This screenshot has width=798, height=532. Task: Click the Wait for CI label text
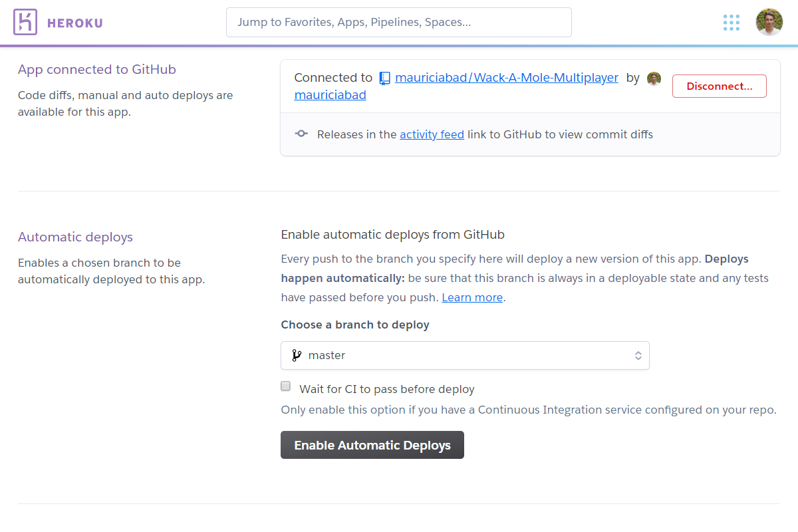tap(387, 389)
